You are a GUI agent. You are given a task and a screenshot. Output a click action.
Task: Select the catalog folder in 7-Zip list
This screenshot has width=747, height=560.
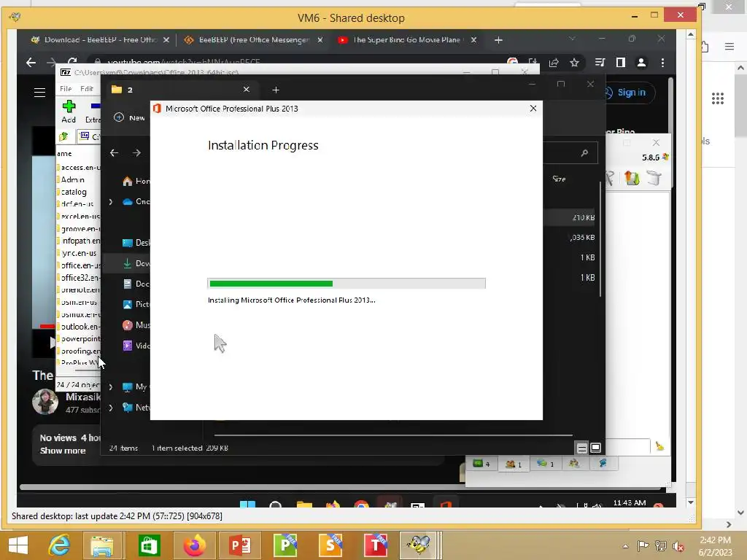pos(74,192)
